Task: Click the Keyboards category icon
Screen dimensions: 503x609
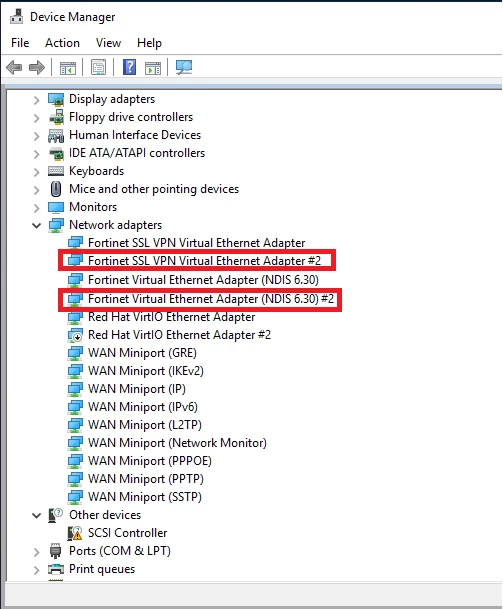Action: tap(56, 171)
